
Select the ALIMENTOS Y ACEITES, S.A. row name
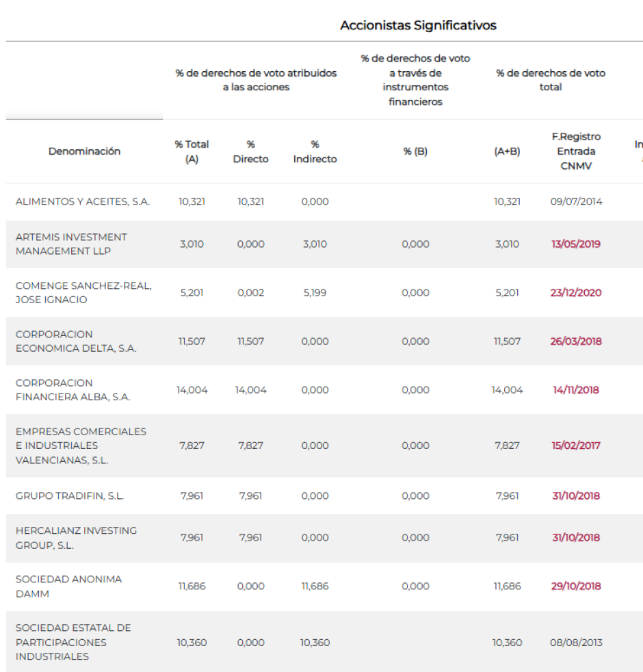click(83, 202)
